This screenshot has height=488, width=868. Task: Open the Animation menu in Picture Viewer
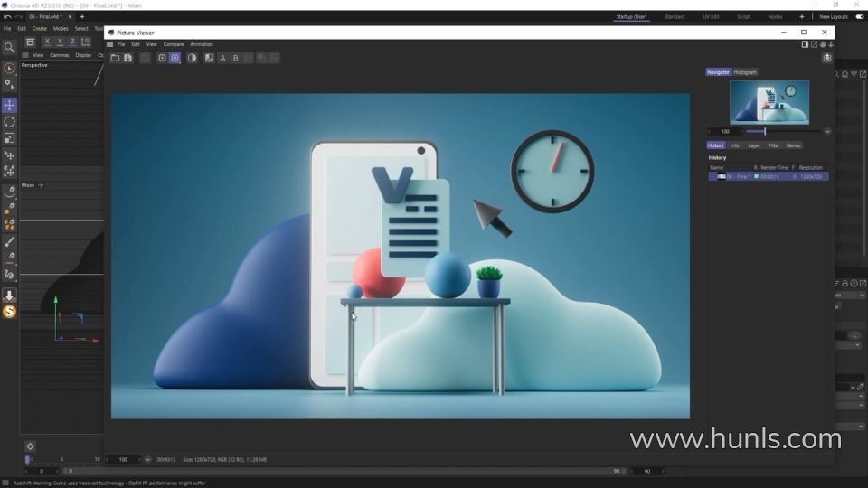[202, 44]
